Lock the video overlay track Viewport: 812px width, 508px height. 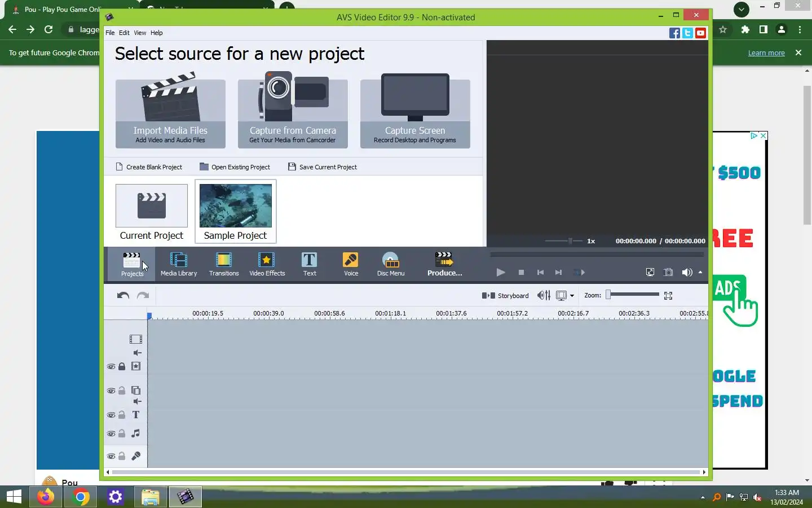pos(122,391)
